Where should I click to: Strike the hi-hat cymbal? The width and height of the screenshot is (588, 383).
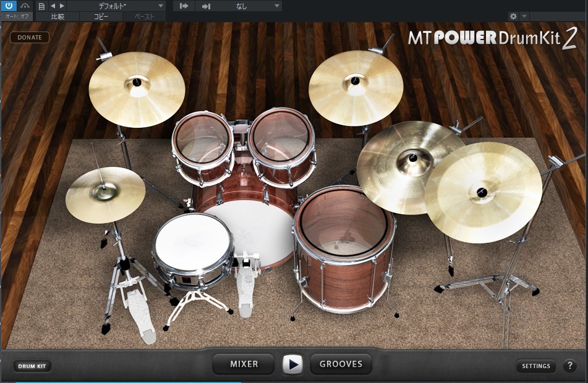pos(105,195)
